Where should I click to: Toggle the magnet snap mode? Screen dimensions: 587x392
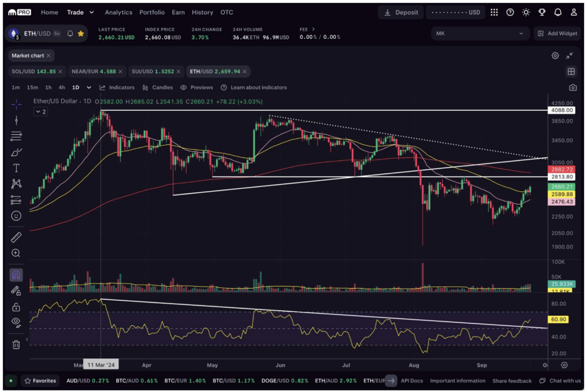[x=16, y=275]
